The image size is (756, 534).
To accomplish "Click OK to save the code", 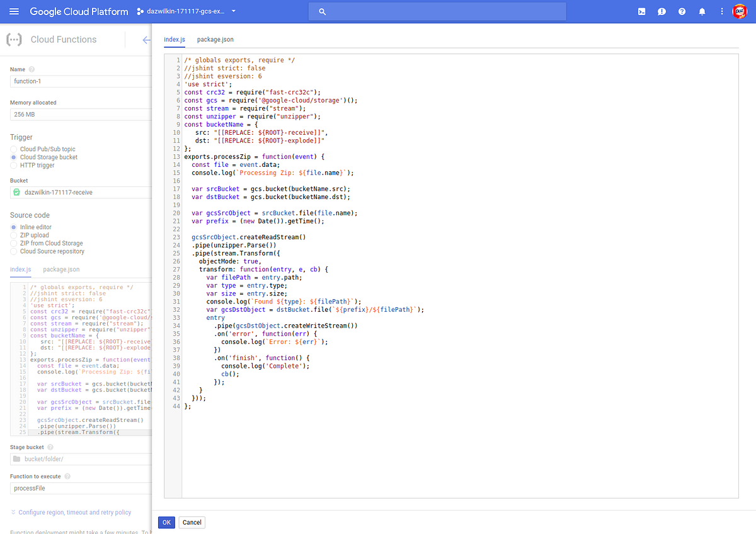I will [166, 522].
